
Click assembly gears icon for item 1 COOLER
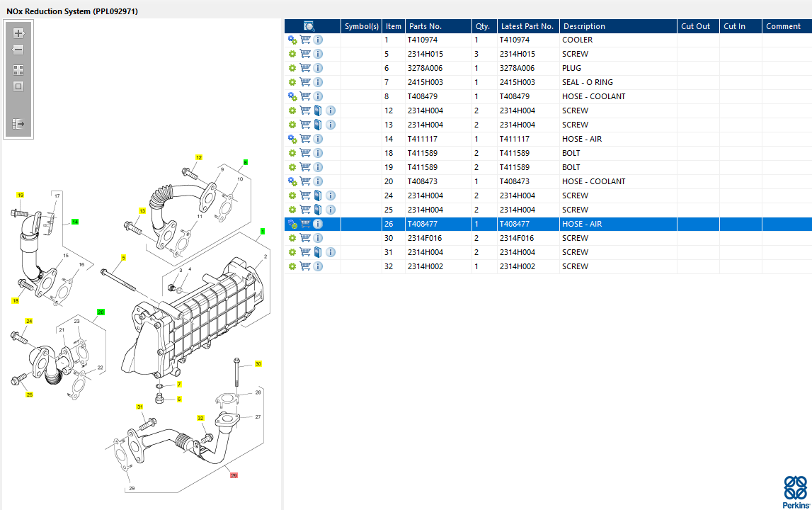(292, 40)
